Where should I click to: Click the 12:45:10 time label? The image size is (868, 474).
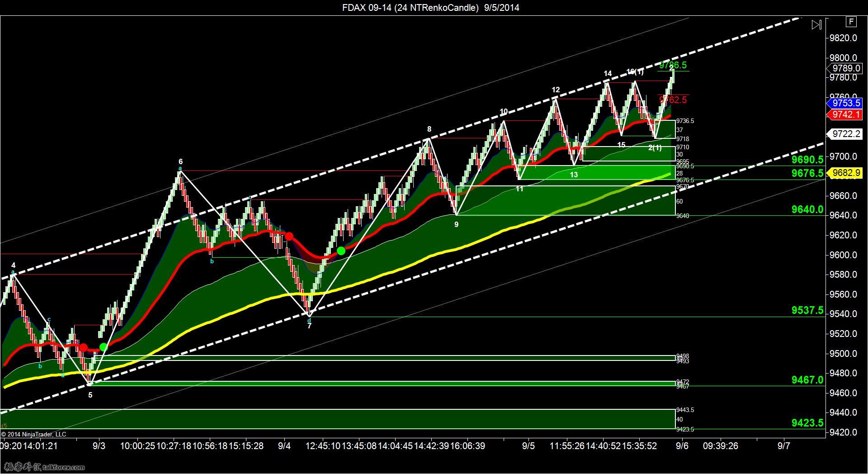tap(323, 446)
